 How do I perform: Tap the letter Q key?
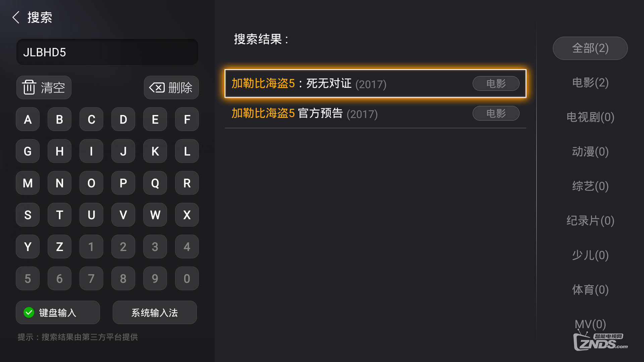point(155,183)
